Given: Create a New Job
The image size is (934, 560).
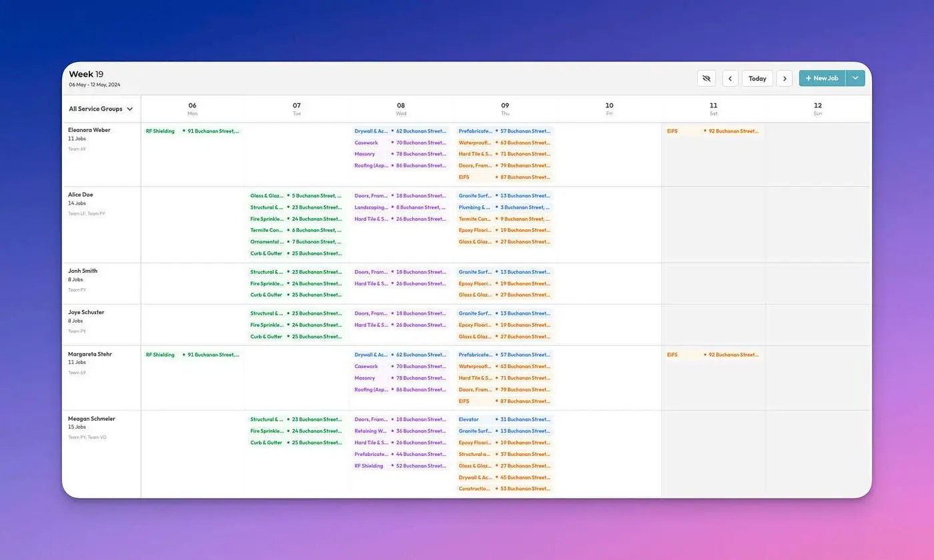Looking at the screenshot, I should (825, 78).
